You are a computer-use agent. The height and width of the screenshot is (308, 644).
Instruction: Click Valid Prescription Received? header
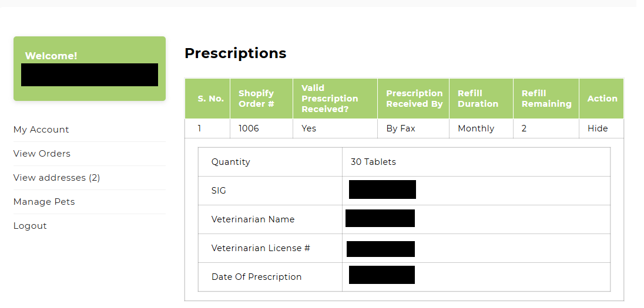tap(330, 99)
